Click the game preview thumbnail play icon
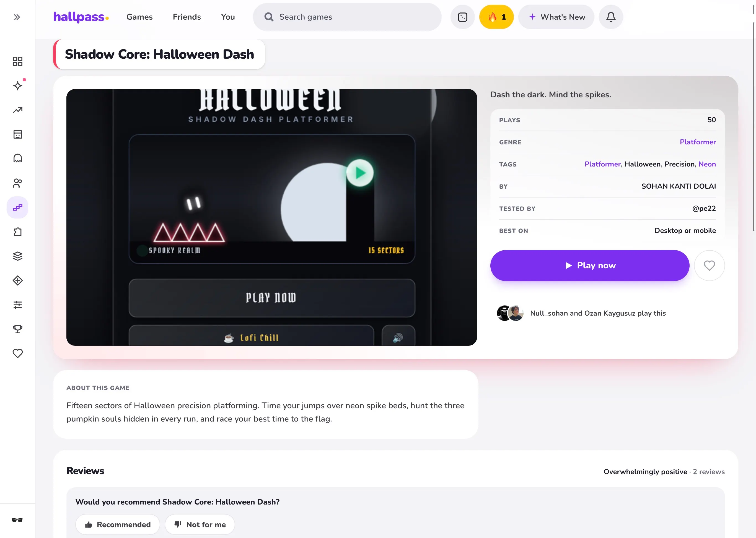The height and width of the screenshot is (538, 756). pos(360,173)
